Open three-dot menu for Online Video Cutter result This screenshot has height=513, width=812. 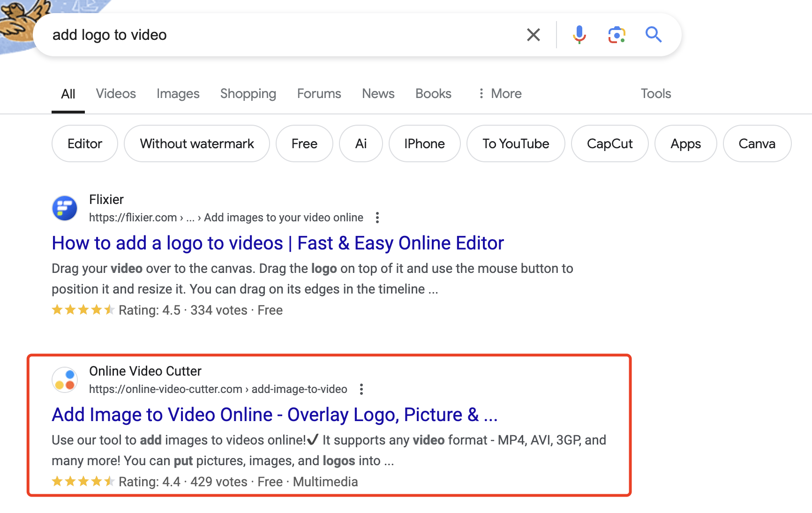pyautogui.click(x=361, y=389)
